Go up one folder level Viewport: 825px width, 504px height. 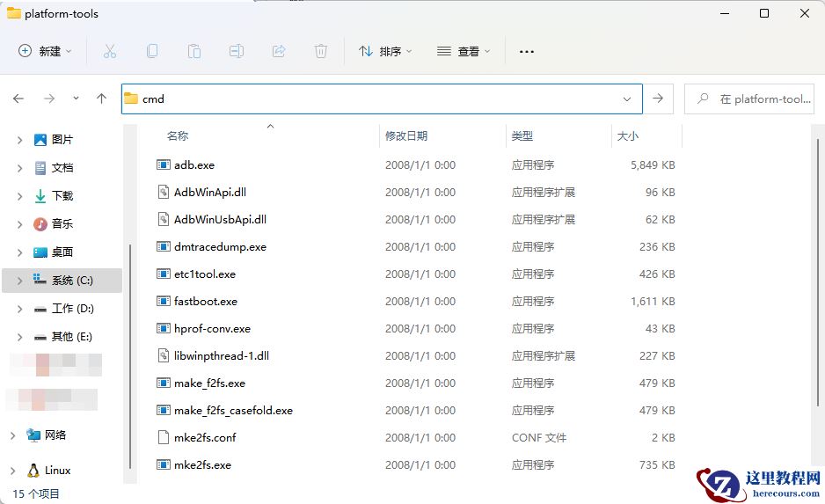pos(101,99)
